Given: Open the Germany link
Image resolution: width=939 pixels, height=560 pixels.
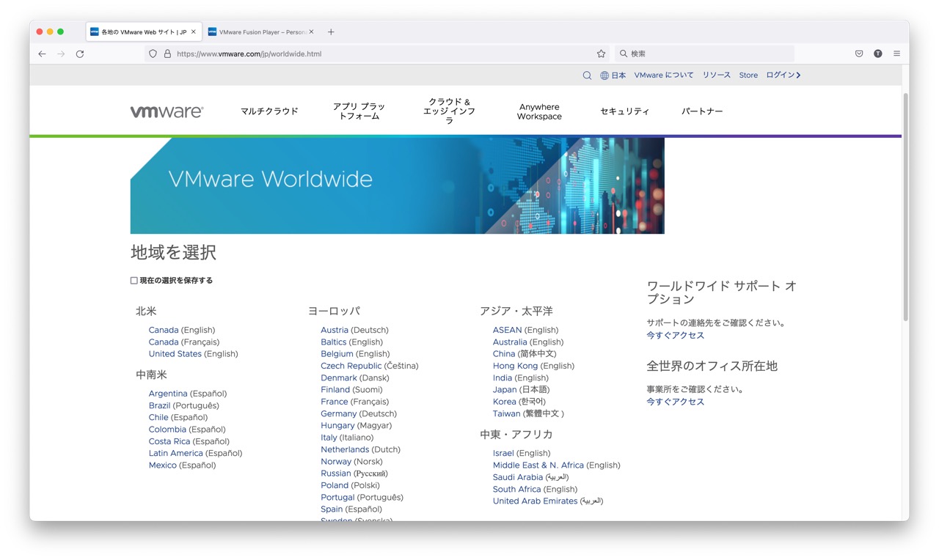Looking at the screenshot, I should click(x=339, y=413).
